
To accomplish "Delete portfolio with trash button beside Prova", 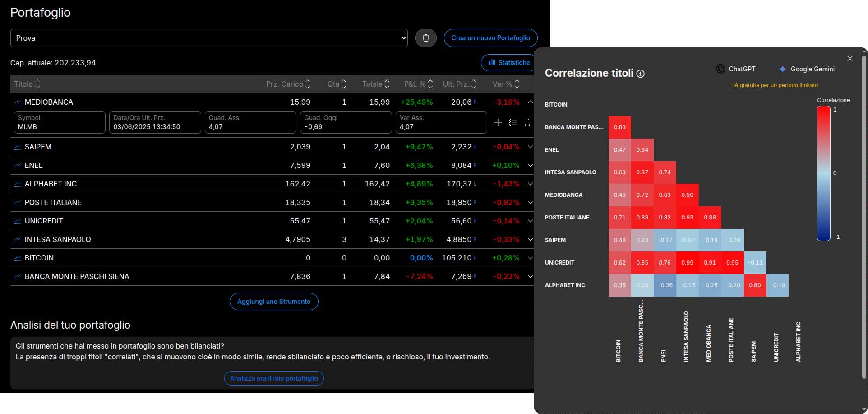I will (425, 38).
